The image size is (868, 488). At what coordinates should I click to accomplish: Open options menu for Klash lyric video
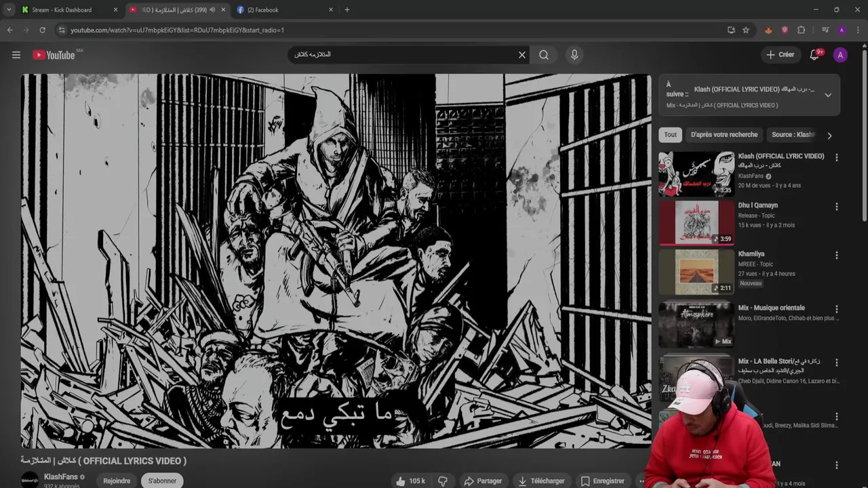tap(837, 157)
